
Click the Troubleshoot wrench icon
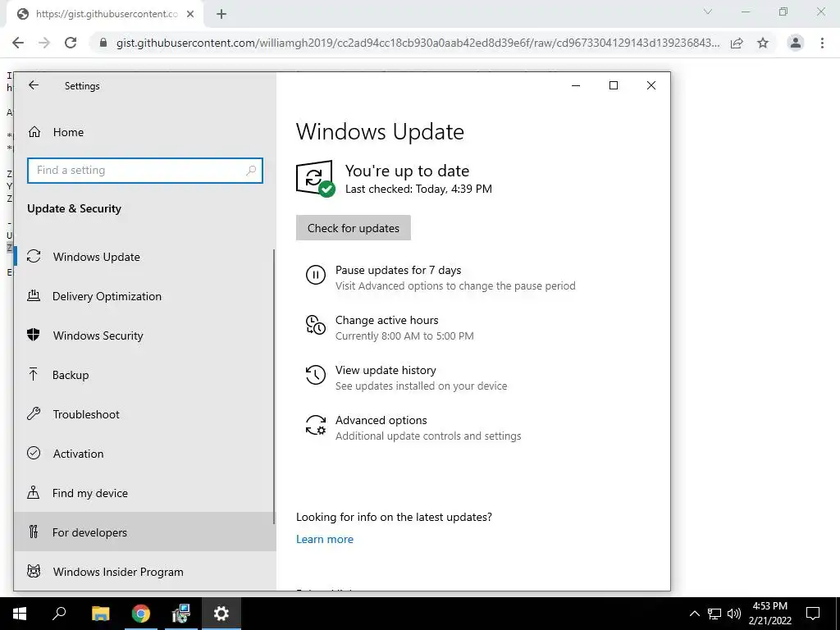pos(34,413)
